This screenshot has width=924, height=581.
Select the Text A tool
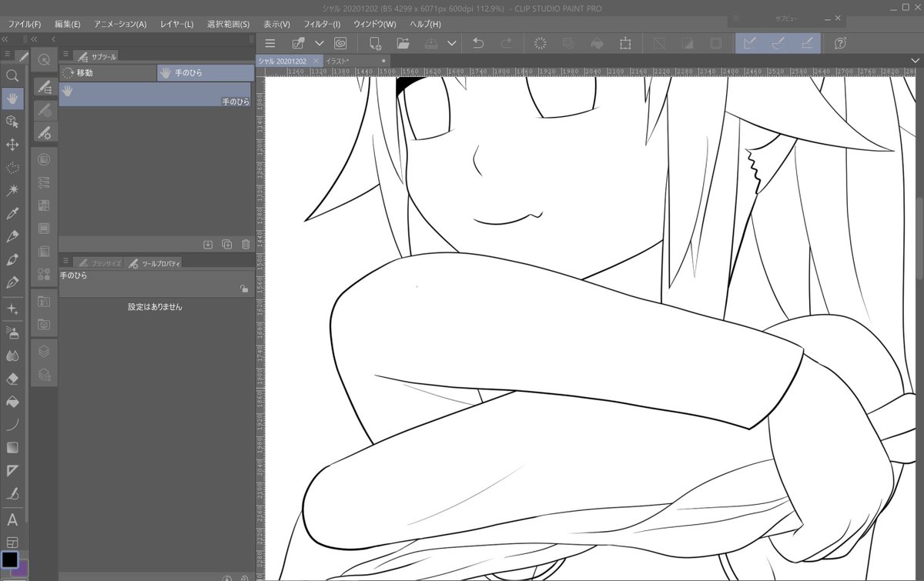coord(12,520)
